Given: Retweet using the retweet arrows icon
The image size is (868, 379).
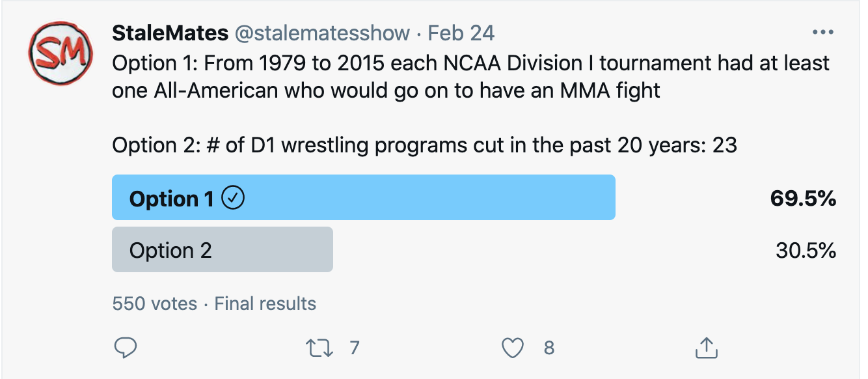Looking at the screenshot, I should [x=320, y=348].
